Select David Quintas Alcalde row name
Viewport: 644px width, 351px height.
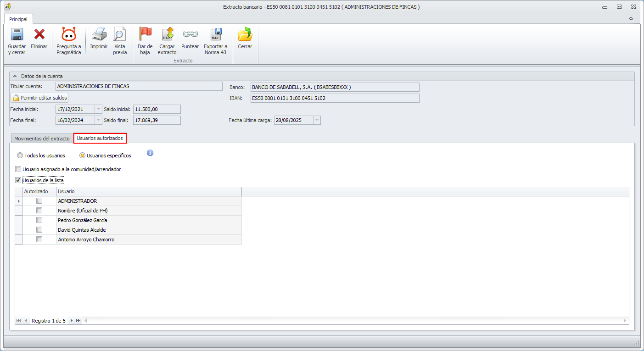(x=82, y=230)
